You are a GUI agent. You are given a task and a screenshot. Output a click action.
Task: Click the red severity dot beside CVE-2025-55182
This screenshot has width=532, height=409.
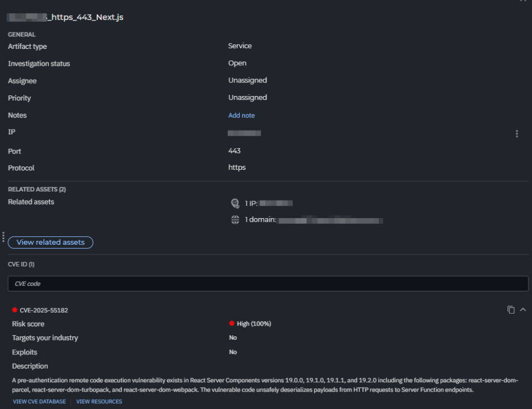(15, 310)
